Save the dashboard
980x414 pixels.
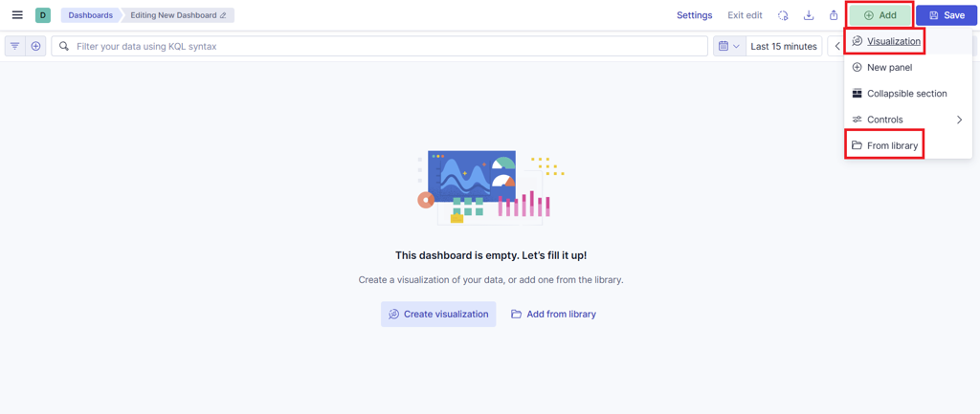coord(947,15)
